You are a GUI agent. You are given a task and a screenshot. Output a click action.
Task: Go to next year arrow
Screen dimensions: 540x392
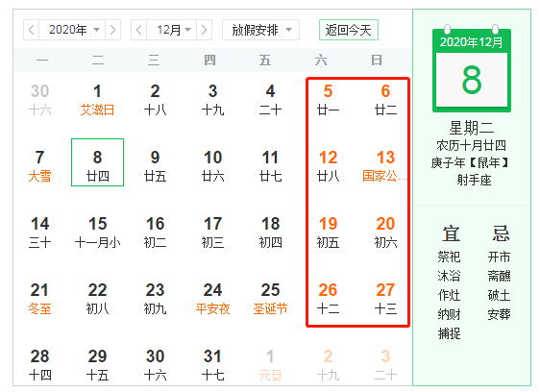[x=113, y=30]
